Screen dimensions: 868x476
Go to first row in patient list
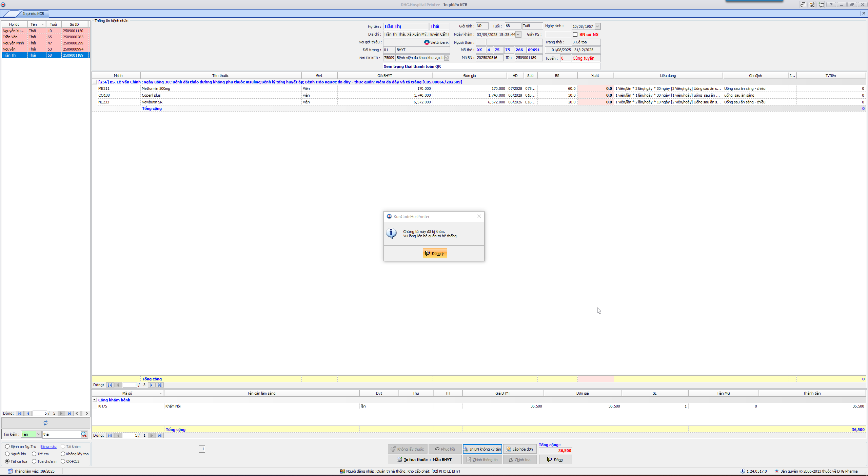[x=20, y=413]
